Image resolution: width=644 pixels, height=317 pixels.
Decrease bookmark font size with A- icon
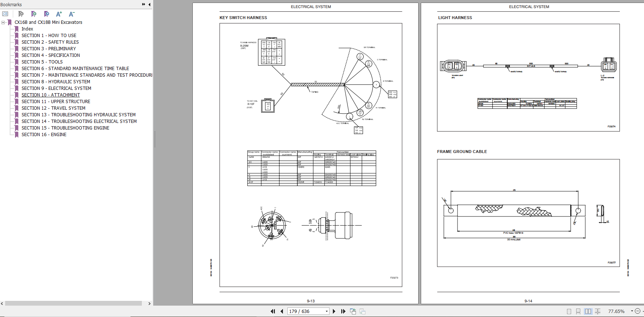(x=71, y=14)
